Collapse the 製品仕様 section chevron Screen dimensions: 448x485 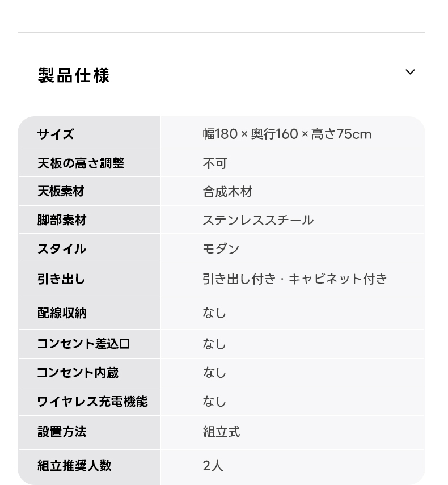pos(410,73)
